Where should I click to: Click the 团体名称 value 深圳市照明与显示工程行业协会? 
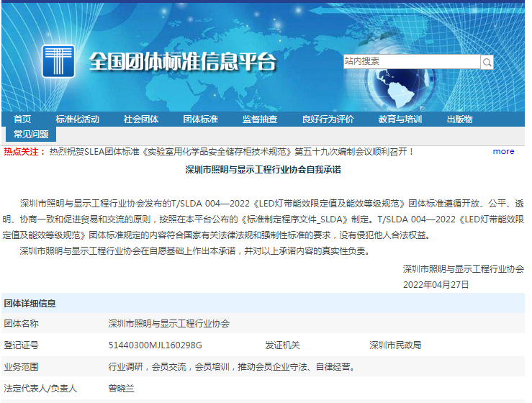[169, 324]
